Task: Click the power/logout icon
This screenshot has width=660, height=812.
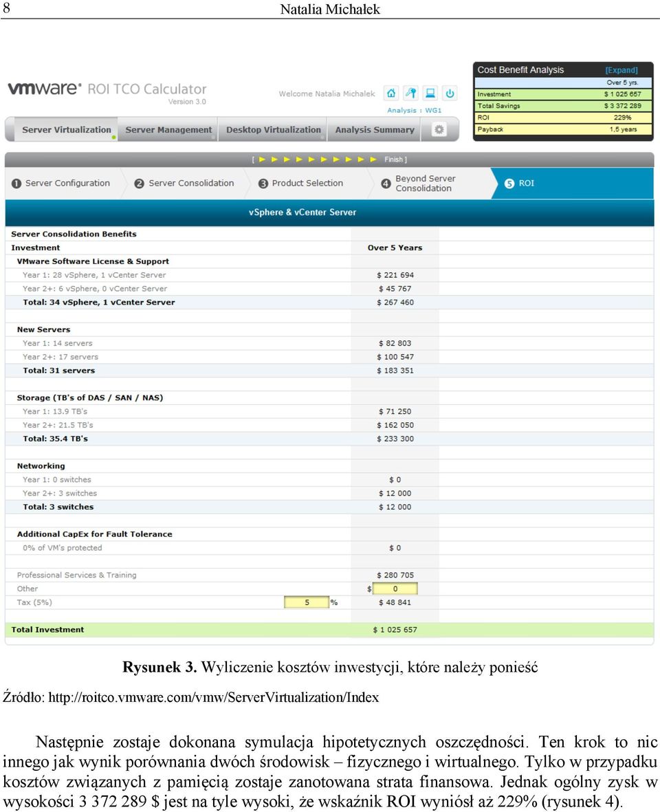Action: tap(450, 94)
